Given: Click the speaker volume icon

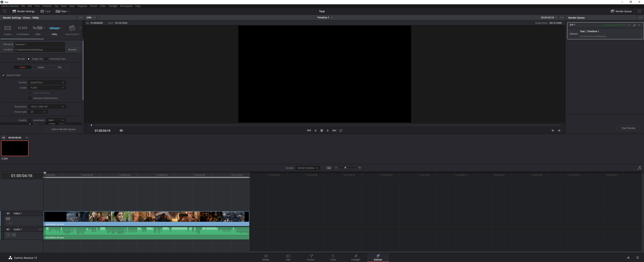Looking at the screenshot, I should pyautogui.click(x=121, y=130).
